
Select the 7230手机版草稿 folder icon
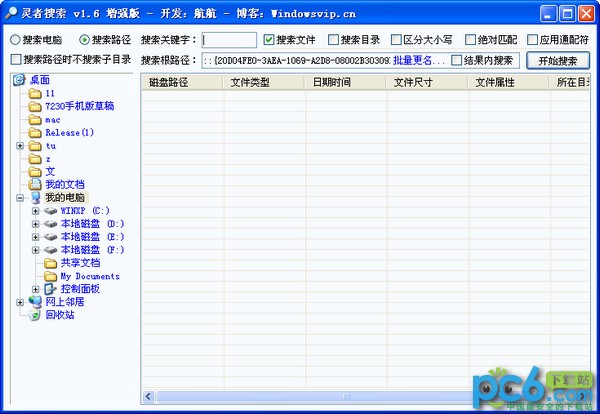click(x=35, y=106)
